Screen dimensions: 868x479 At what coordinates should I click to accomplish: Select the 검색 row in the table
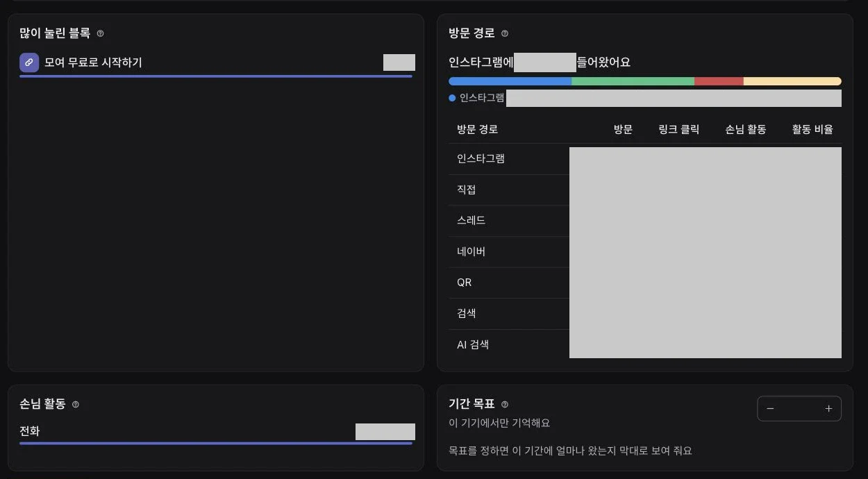pos(645,314)
